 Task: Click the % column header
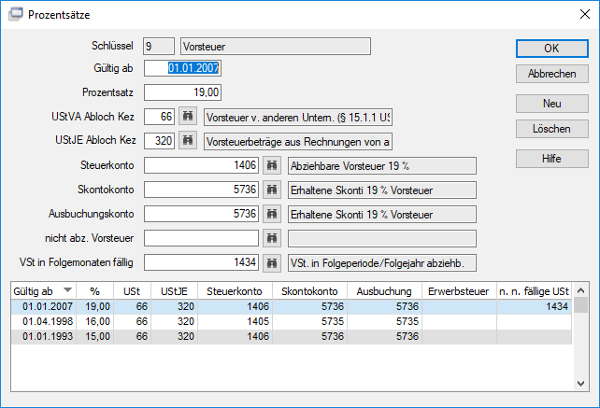coord(95,291)
